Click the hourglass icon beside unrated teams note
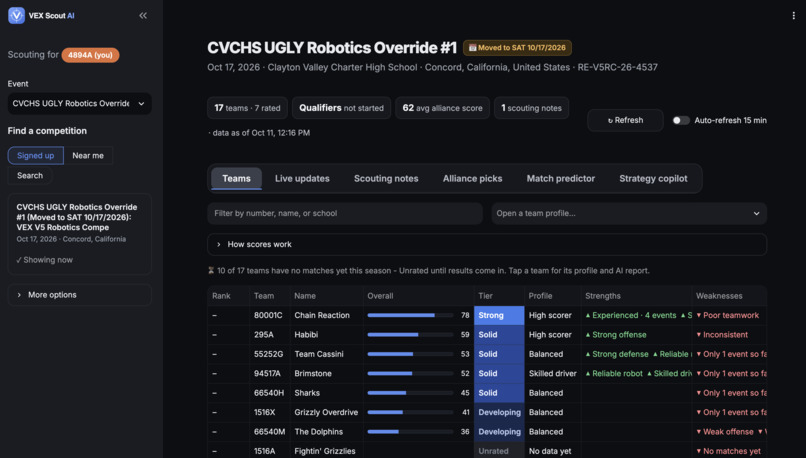806x458 pixels. click(211, 270)
